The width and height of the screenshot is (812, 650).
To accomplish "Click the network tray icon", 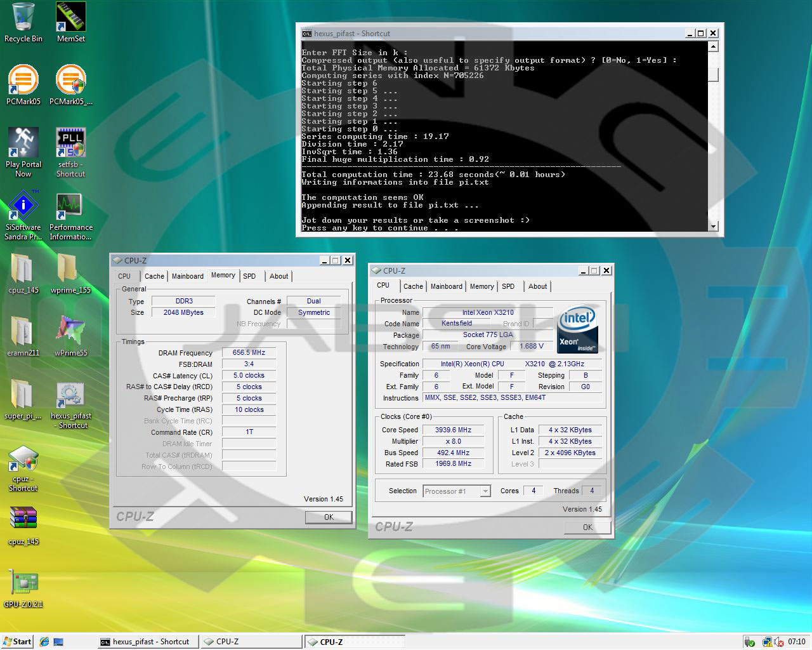I will (767, 642).
